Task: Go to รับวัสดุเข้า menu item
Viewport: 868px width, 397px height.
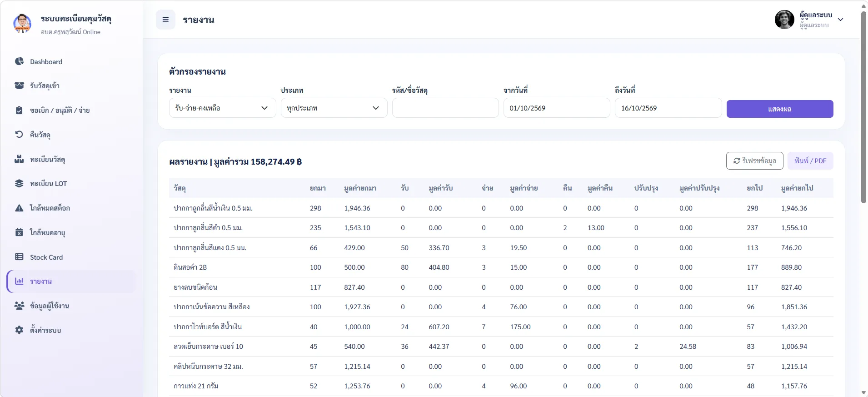Action: point(71,85)
